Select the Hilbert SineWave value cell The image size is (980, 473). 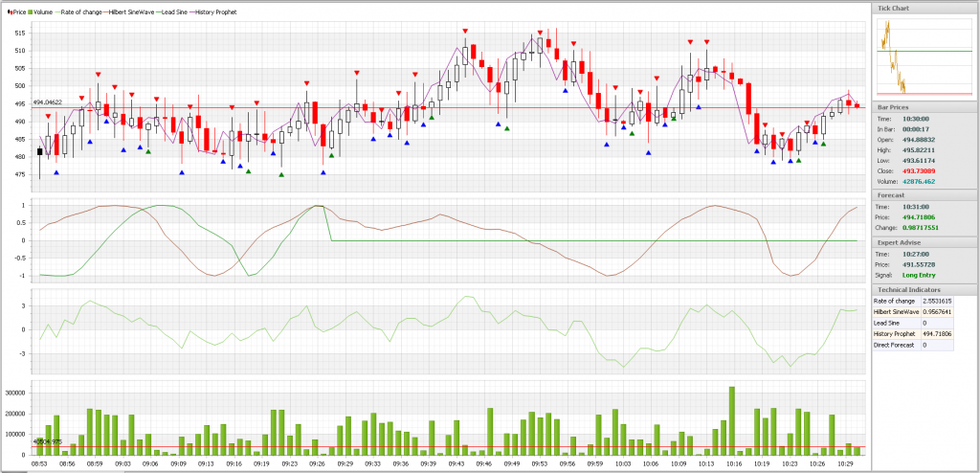click(938, 311)
